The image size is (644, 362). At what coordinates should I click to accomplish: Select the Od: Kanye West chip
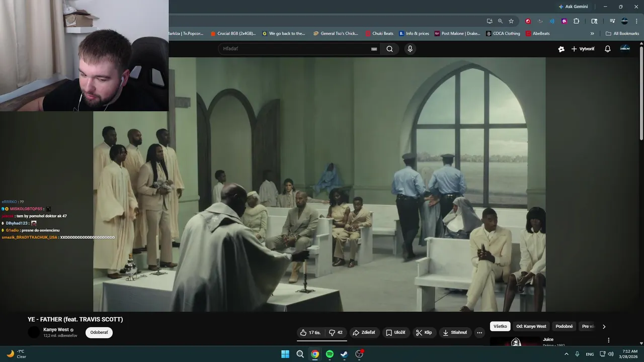point(531,326)
